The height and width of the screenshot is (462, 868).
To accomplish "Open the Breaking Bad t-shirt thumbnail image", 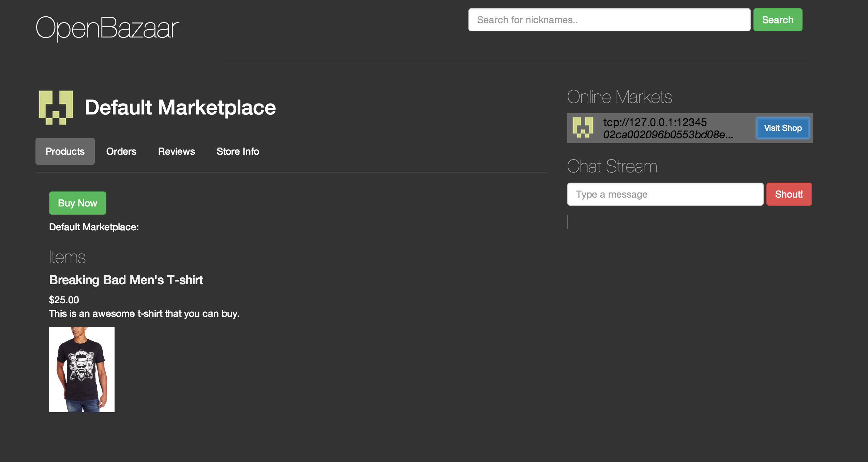I will click(x=82, y=369).
